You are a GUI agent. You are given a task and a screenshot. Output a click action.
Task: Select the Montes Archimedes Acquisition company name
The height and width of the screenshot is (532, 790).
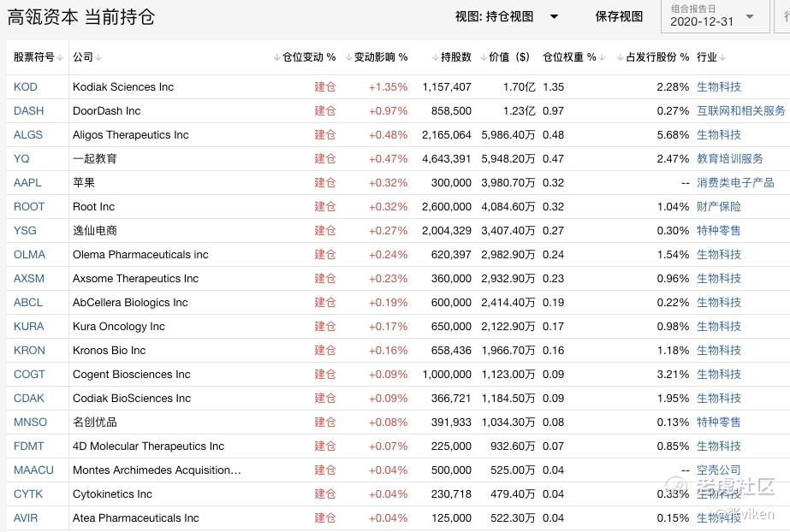(157, 470)
